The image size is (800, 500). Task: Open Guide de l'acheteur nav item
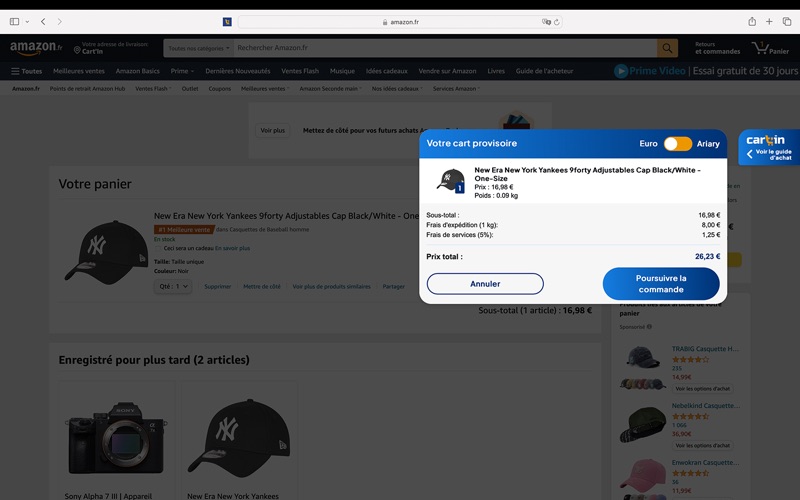pyautogui.click(x=544, y=71)
